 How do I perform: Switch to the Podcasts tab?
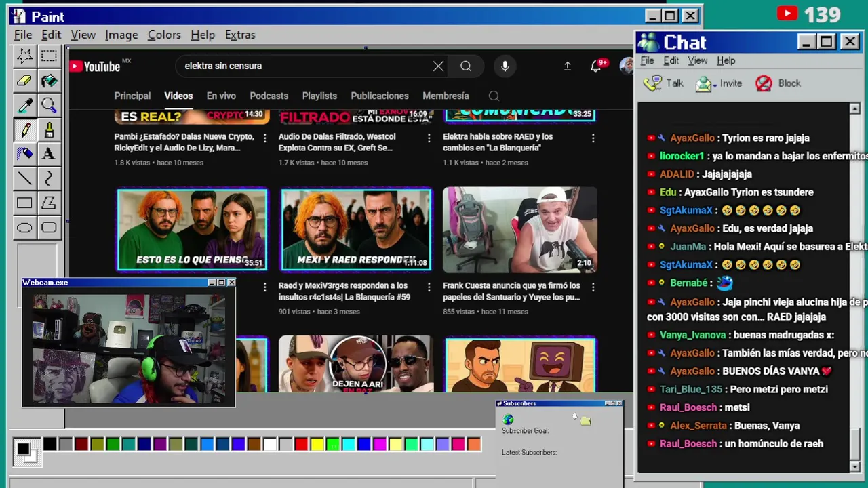269,96
